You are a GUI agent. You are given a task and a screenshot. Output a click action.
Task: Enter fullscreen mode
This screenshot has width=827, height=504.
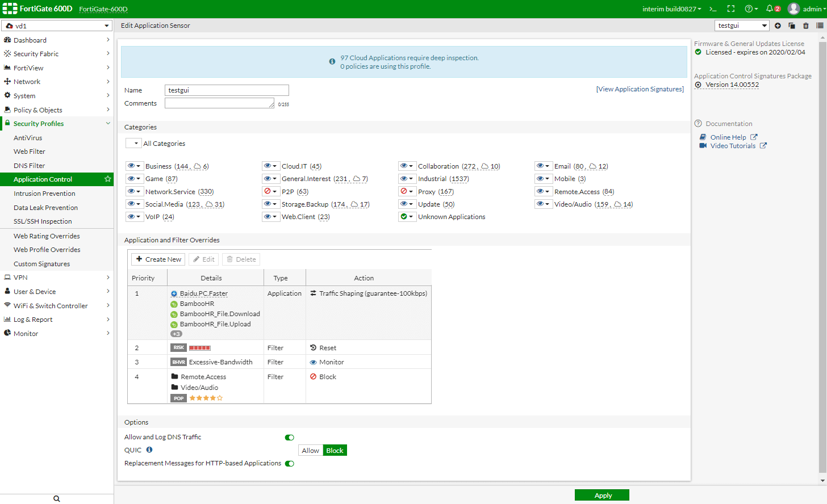pos(731,9)
